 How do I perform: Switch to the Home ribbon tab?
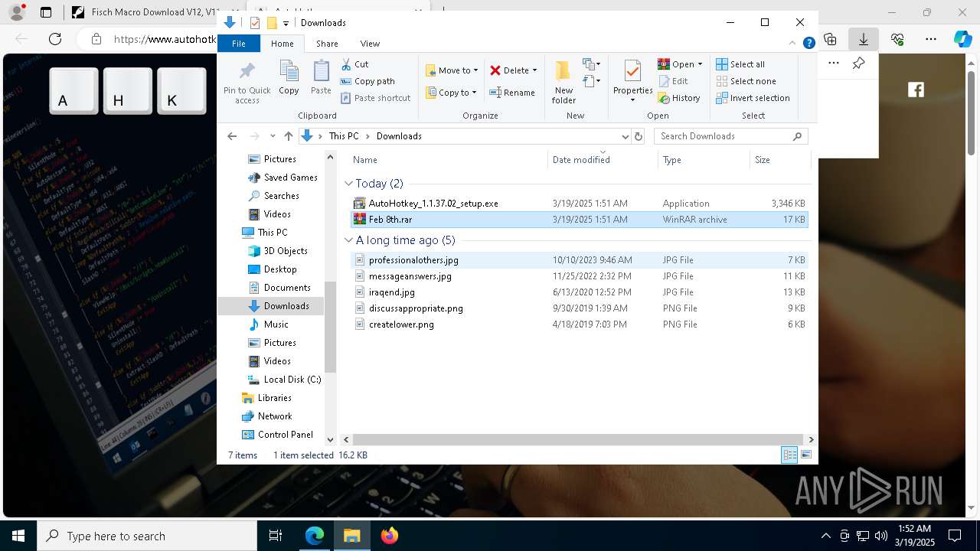(282, 44)
